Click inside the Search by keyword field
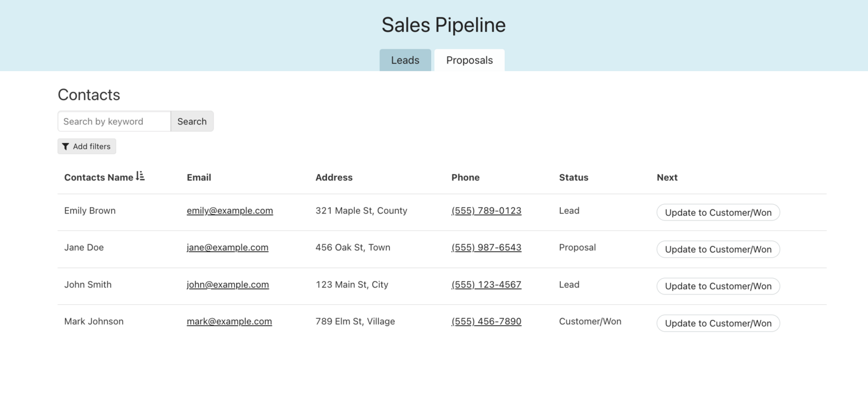868x398 pixels. click(114, 121)
